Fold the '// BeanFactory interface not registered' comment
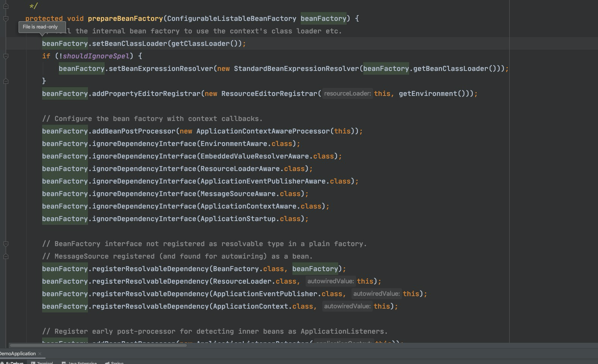This screenshot has height=364, width=598. 6,244
